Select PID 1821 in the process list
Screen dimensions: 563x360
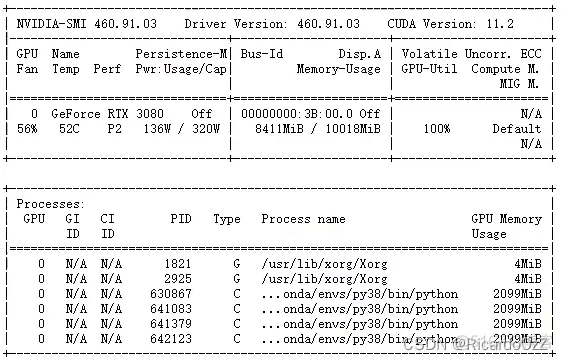178,264
